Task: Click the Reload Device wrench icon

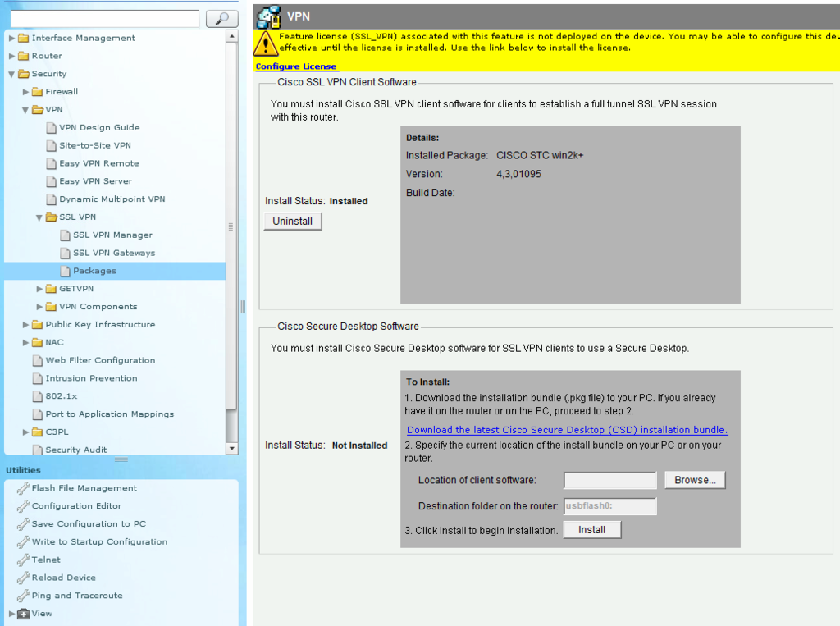Action: point(23,578)
